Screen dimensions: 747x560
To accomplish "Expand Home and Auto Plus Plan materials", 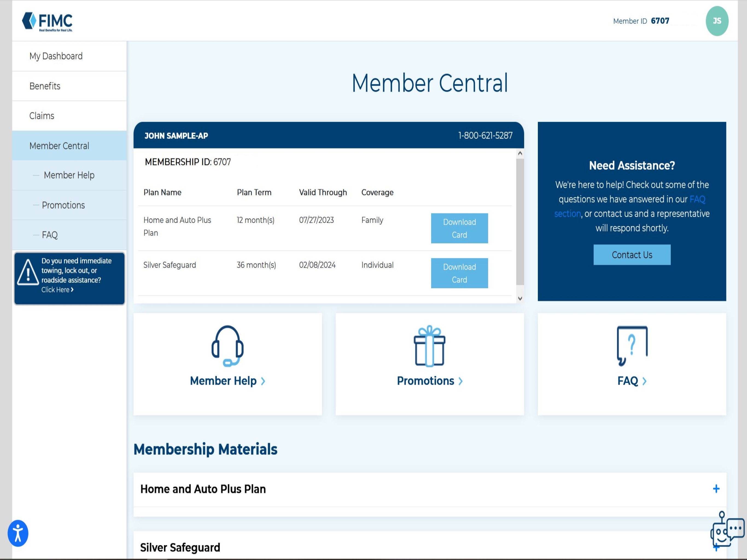I will [716, 489].
